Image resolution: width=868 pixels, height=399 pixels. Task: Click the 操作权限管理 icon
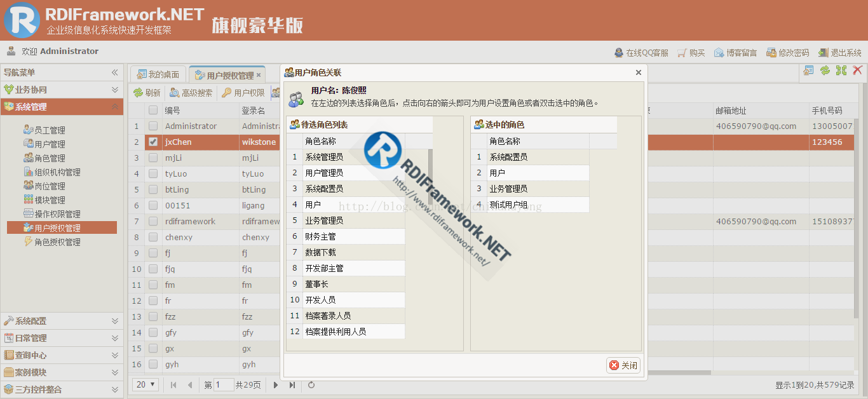click(x=28, y=213)
